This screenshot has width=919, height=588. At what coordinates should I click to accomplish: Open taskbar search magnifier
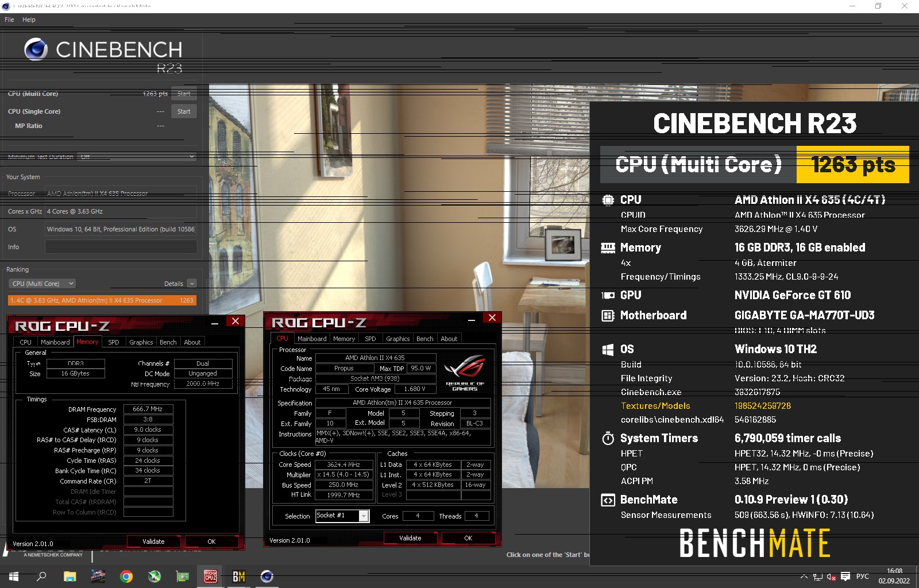coord(41,577)
